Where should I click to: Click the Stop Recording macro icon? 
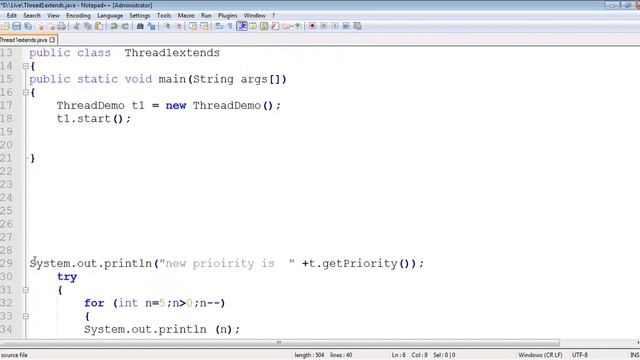coord(323,26)
